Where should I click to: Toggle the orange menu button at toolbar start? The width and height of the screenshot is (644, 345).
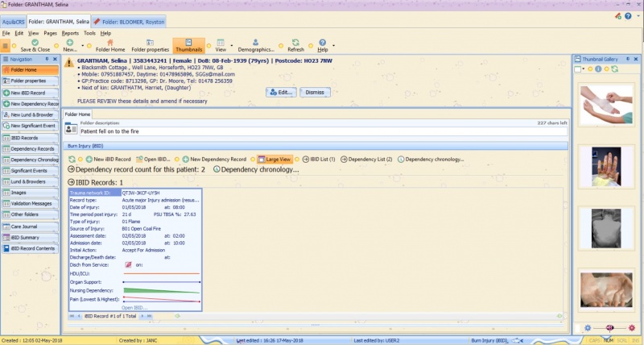pos(6,46)
